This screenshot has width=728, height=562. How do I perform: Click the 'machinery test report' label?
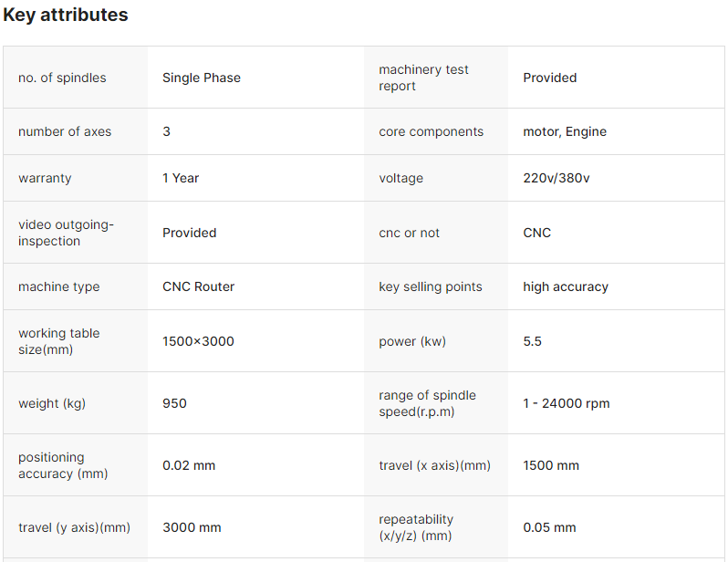coord(423,78)
